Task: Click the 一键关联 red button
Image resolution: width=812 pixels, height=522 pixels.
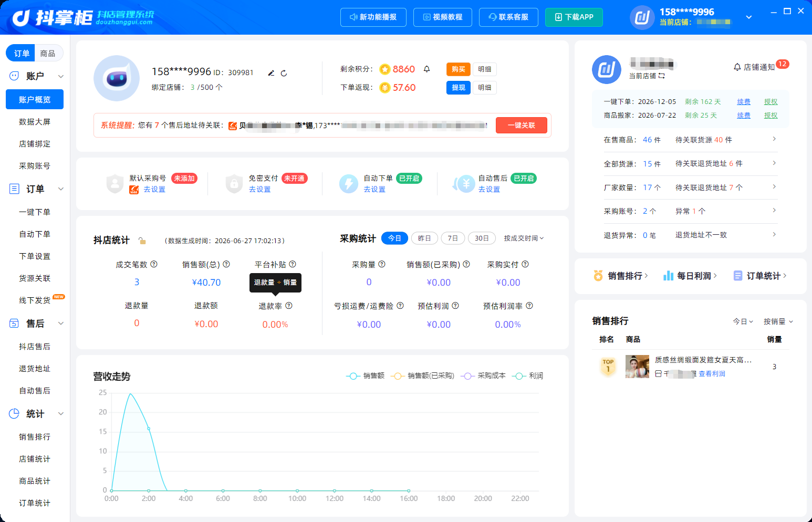Action: pos(522,126)
